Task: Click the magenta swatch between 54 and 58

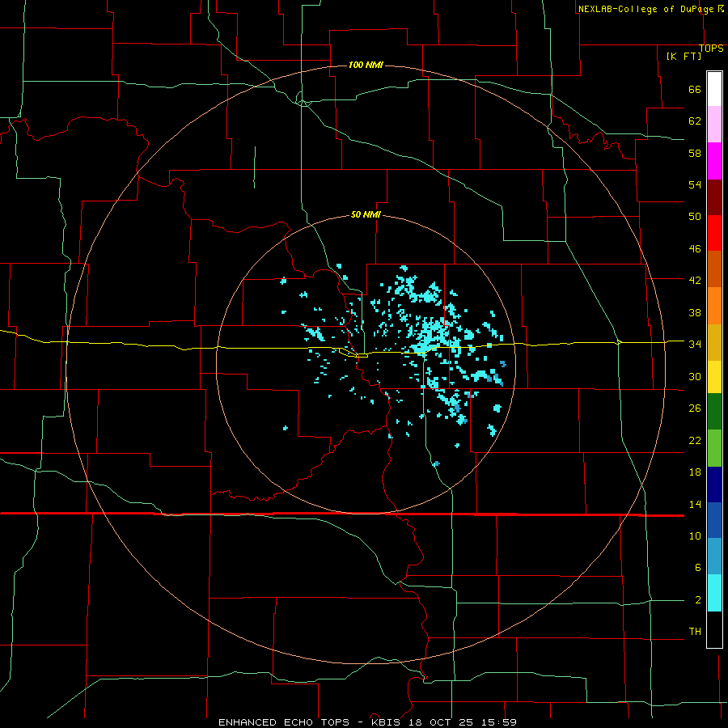Action: point(714,161)
